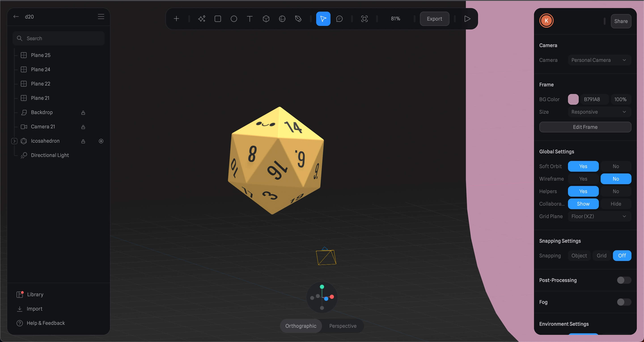The width and height of the screenshot is (644, 342).
Task: Select the screen capture/frame tool
Action: (x=364, y=19)
